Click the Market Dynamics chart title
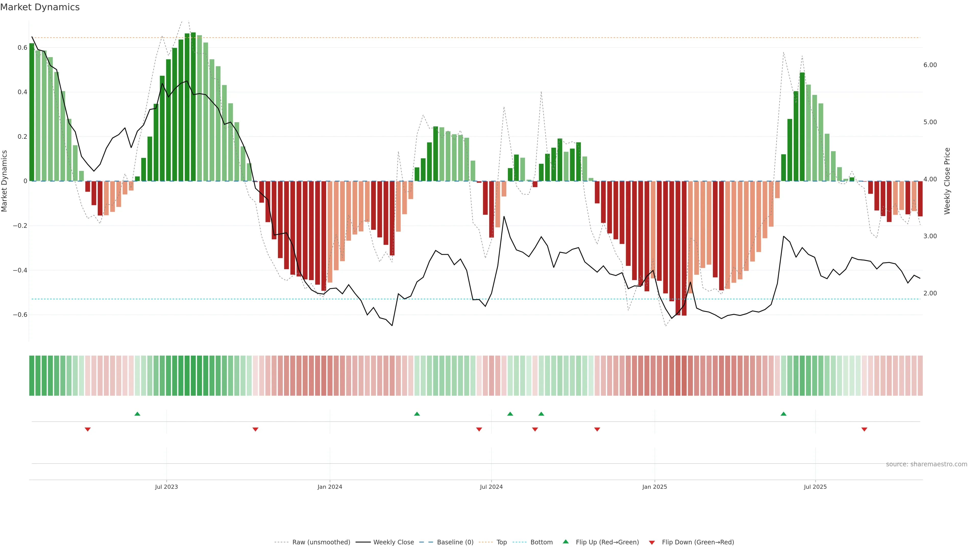This screenshot has width=980, height=551. (40, 7)
